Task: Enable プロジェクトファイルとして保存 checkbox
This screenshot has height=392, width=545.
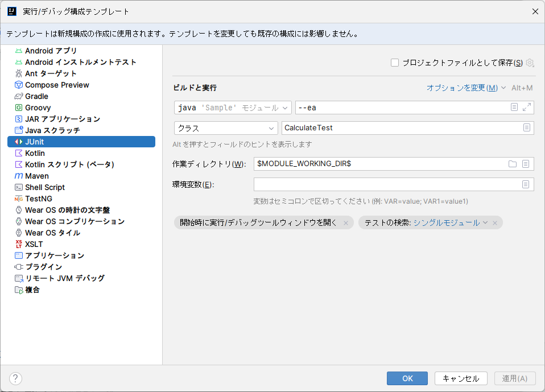Action: point(394,63)
